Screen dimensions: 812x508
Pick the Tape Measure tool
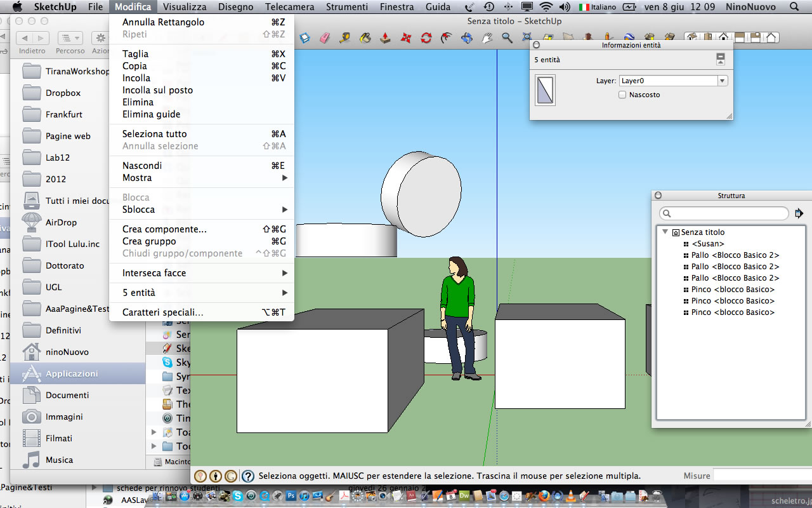[344, 38]
